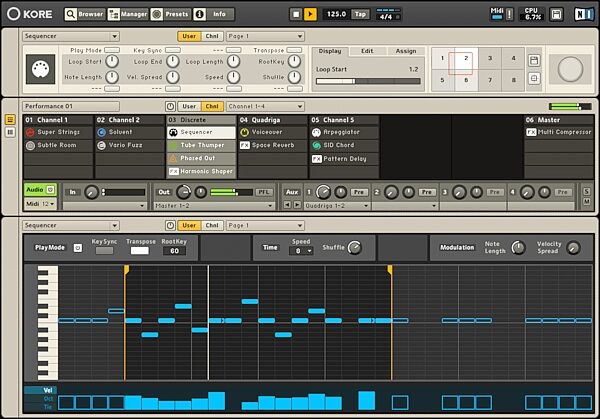Click the save disk icon in header
Viewport: 600px width, 419px height.
pos(556,14)
